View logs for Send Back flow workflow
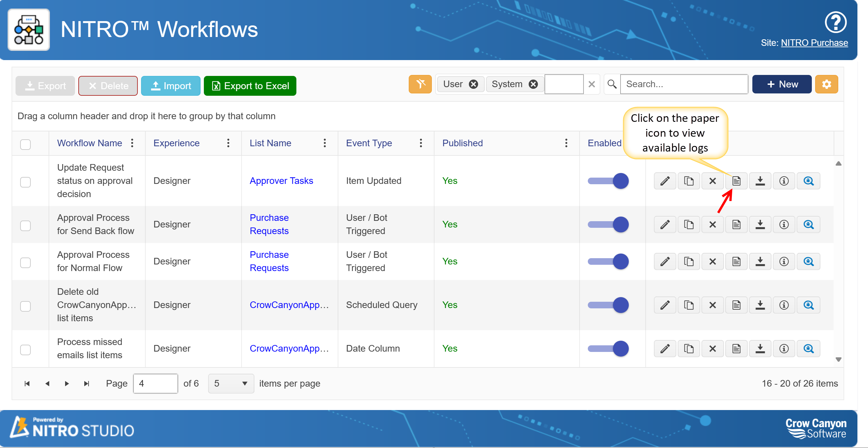 coord(736,224)
